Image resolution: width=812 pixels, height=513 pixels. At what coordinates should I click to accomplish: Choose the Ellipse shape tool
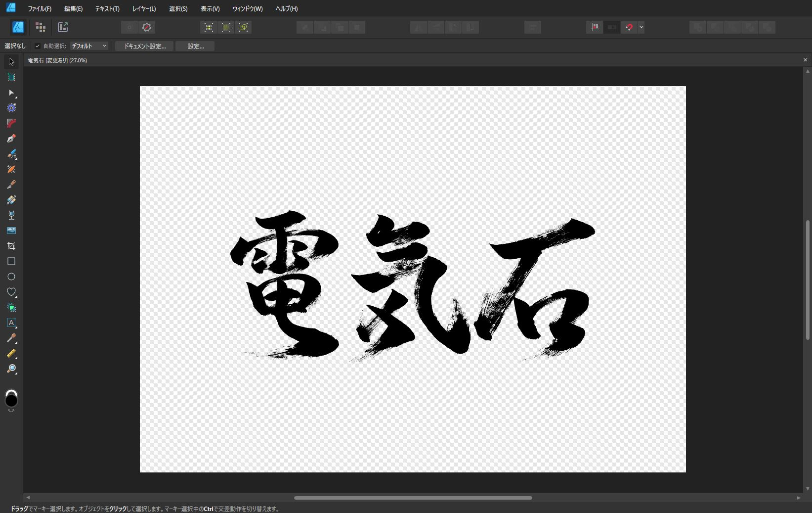pyautogui.click(x=11, y=277)
